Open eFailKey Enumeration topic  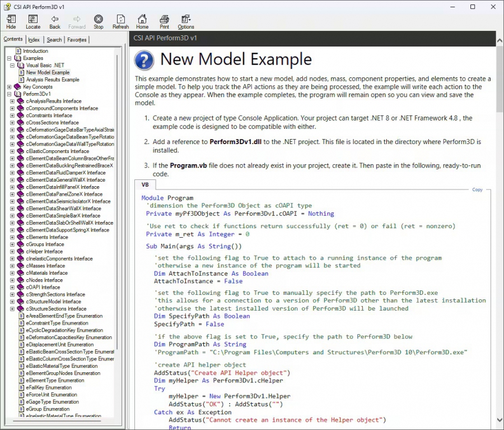tap(49, 387)
